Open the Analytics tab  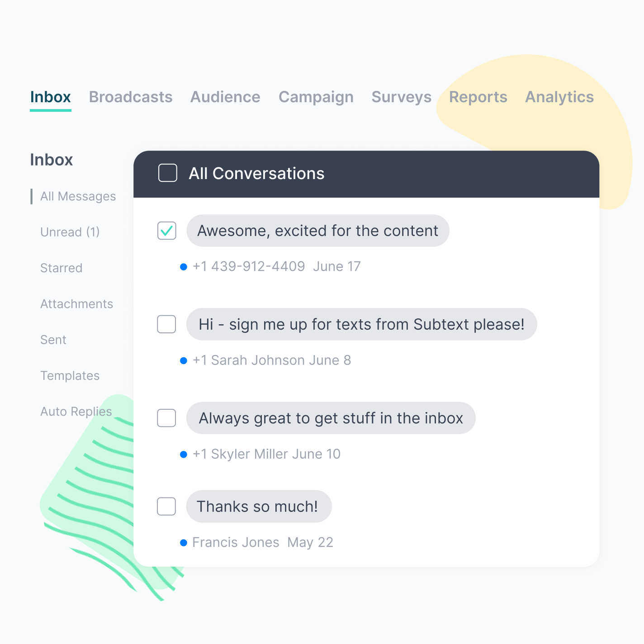click(x=559, y=97)
